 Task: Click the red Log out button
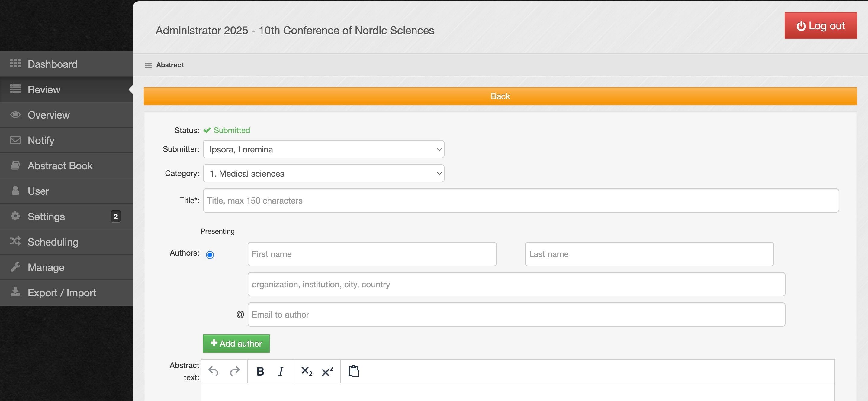pyautogui.click(x=820, y=26)
